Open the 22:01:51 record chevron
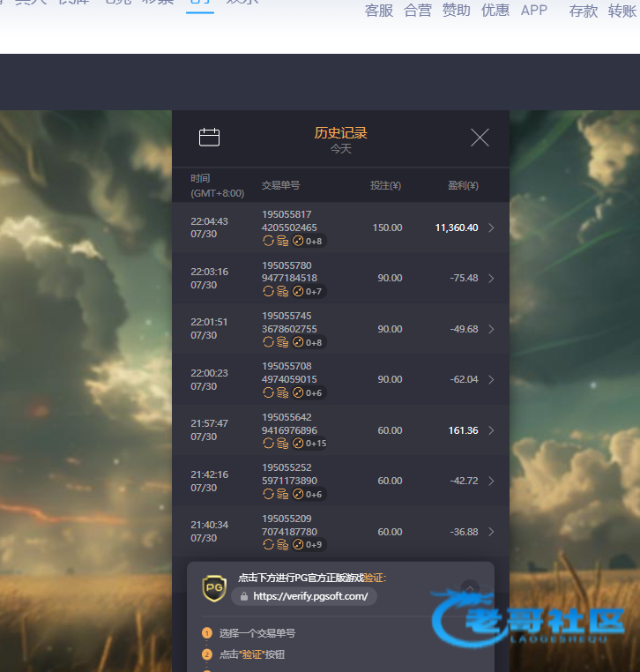Screen dimensions: 640x672 (491, 329)
